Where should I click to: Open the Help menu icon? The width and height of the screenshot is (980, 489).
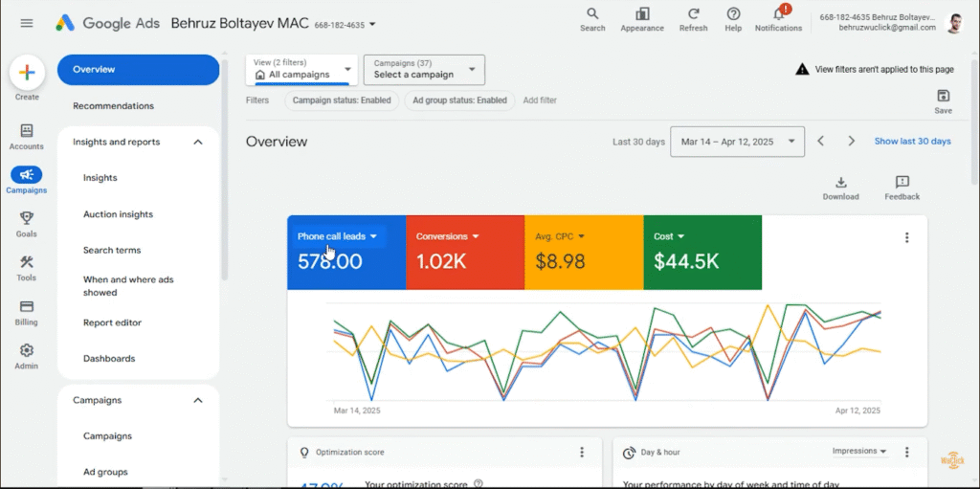pyautogui.click(x=733, y=19)
